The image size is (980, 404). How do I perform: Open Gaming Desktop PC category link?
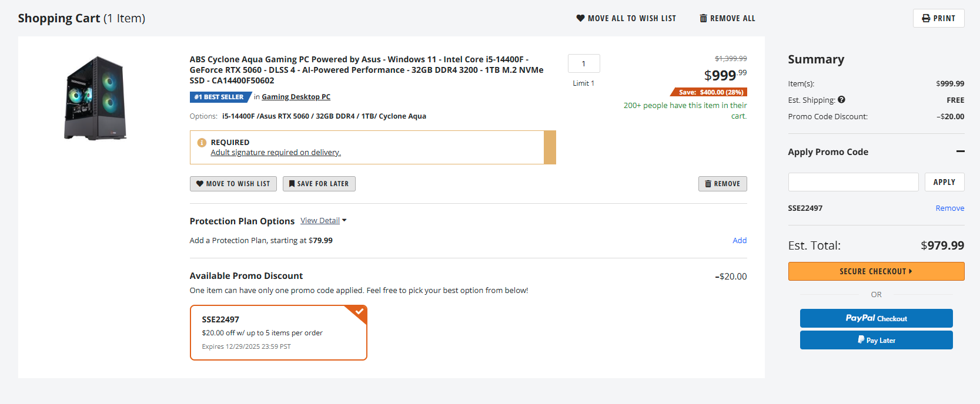(296, 97)
